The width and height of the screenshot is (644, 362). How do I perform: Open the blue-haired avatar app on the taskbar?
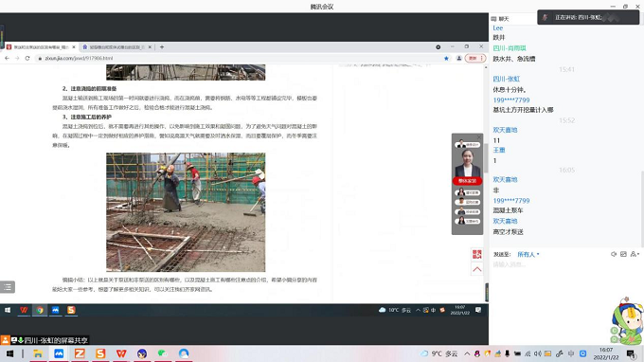coord(142,353)
